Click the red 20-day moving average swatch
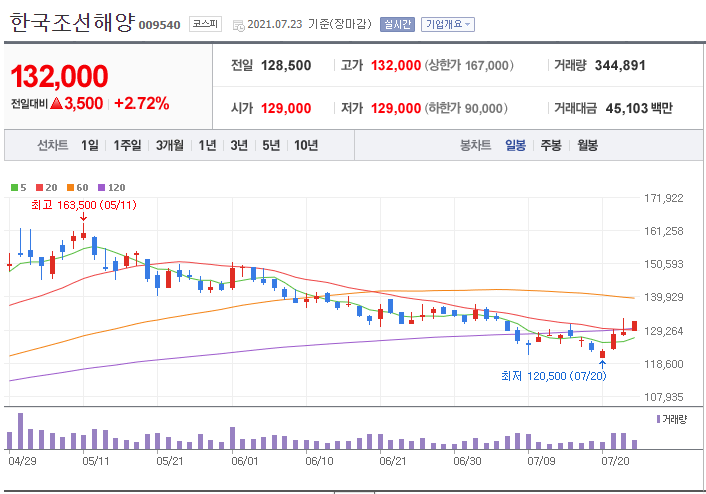 [x=40, y=187]
